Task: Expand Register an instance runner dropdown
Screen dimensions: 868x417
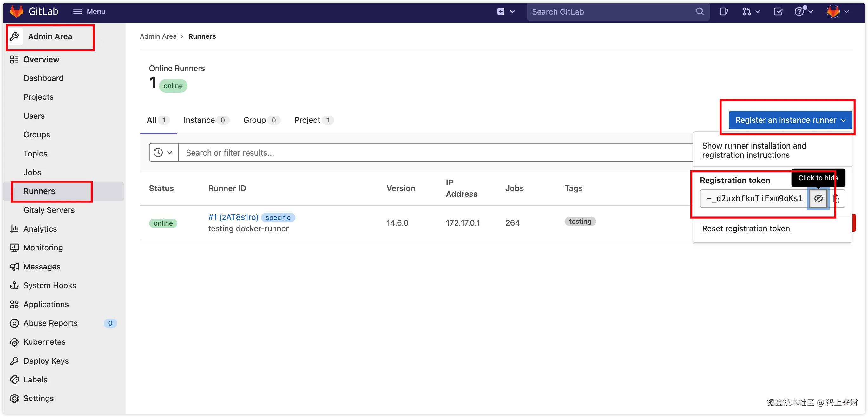Action: coord(790,120)
